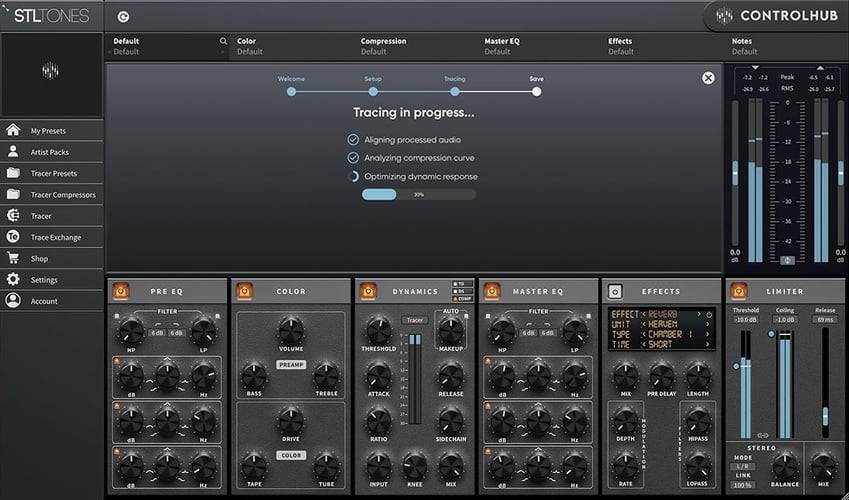
Task: Click the Effects Pre Delay knob
Action: tap(662, 375)
